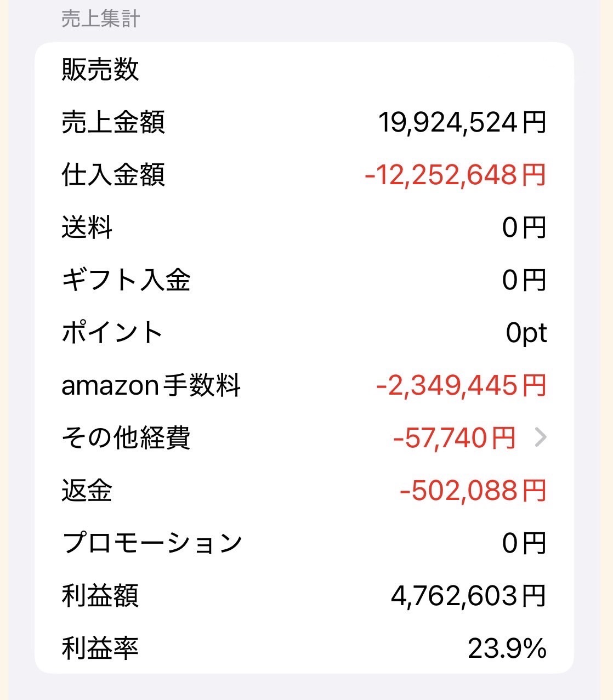The image size is (613, 700).
Task: Tap the プロモーション row label
Action: [x=152, y=543]
